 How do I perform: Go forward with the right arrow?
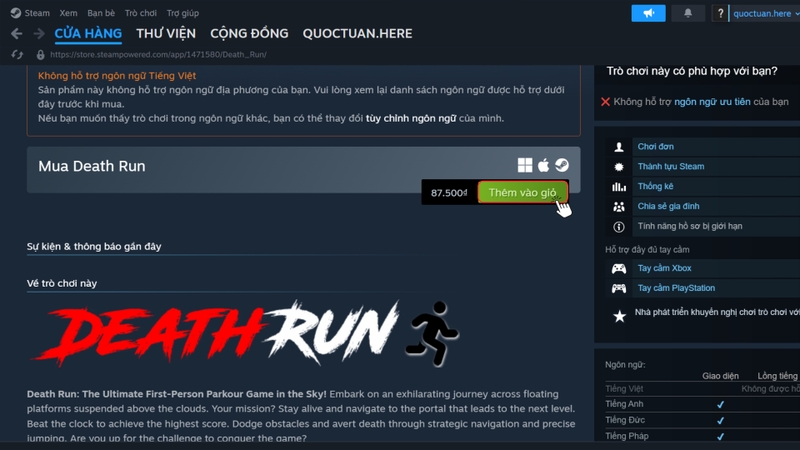click(39, 34)
